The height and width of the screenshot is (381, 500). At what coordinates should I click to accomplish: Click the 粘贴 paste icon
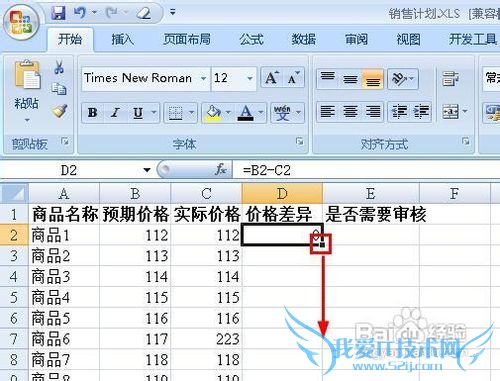[27, 75]
